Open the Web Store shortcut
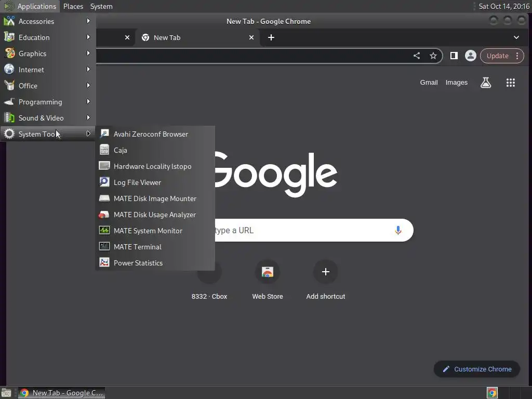This screenshot has height=399, width=532. coord(268,281)
